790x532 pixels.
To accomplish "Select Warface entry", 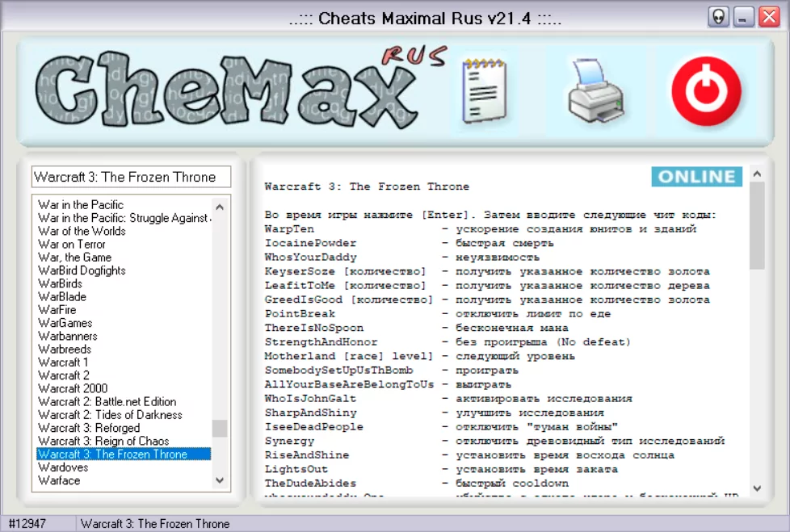I will coord(124,480).
